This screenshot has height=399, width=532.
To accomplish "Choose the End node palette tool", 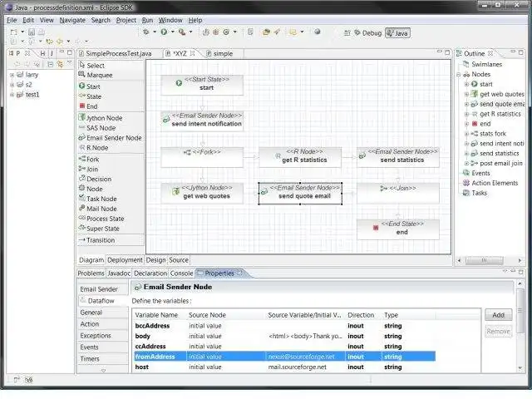I will tap(89, 106).
